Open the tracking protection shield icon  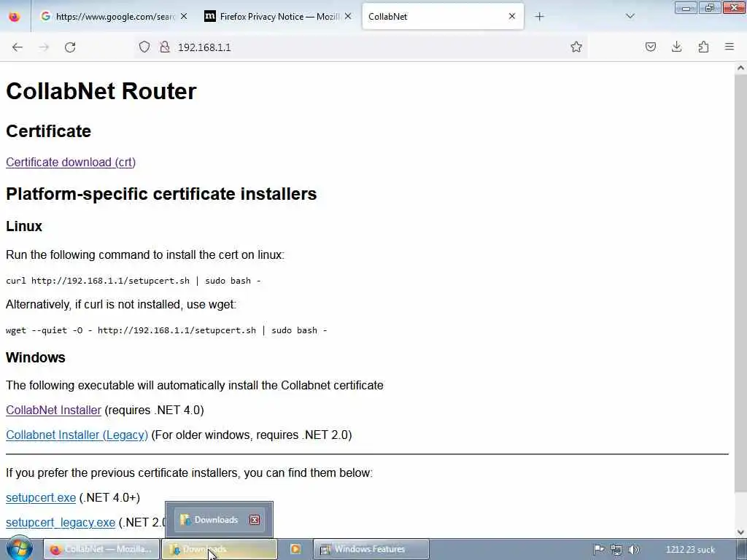point(144,47)
